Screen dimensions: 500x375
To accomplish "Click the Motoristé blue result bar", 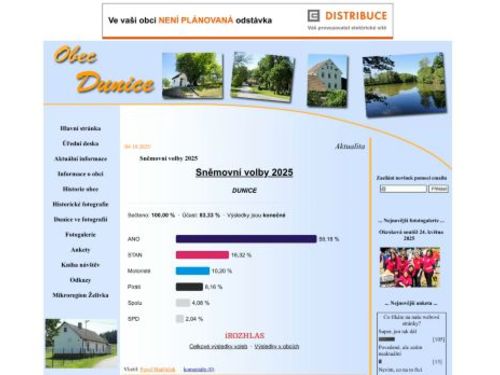I will 192,271.
